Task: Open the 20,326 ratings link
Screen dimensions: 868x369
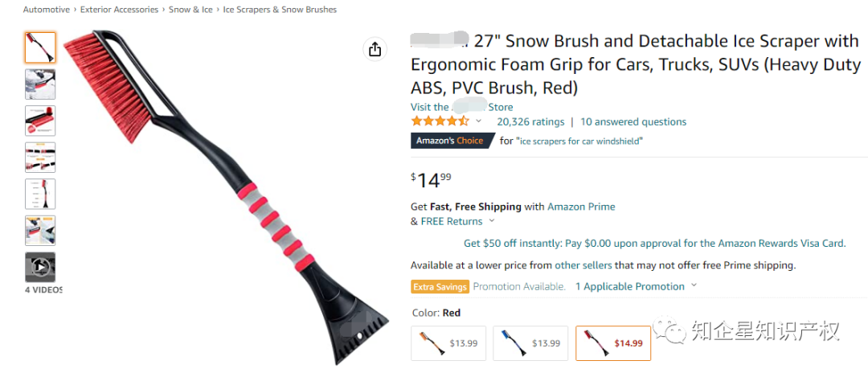Action: 530,121
